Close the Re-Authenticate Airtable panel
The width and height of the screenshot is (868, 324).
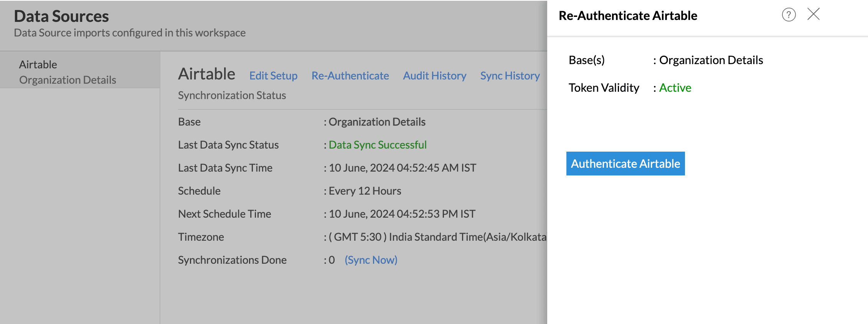point(813,14)
